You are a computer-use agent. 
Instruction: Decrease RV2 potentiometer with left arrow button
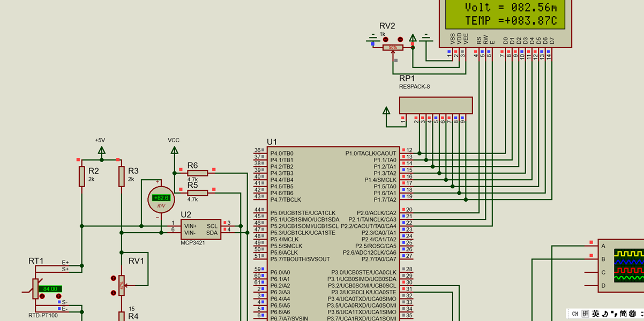tap(386, 40)
